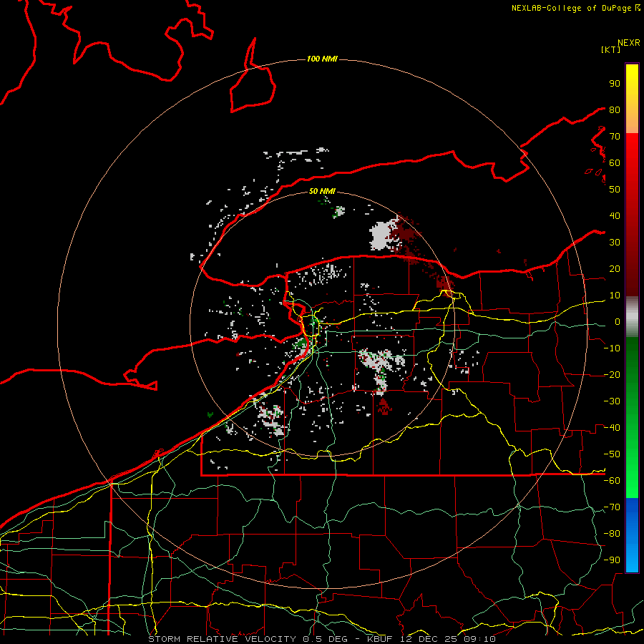Screen dimensions: 644x644
Task: Click the KT units label above the legend
Action: click(x=611, y=49)
